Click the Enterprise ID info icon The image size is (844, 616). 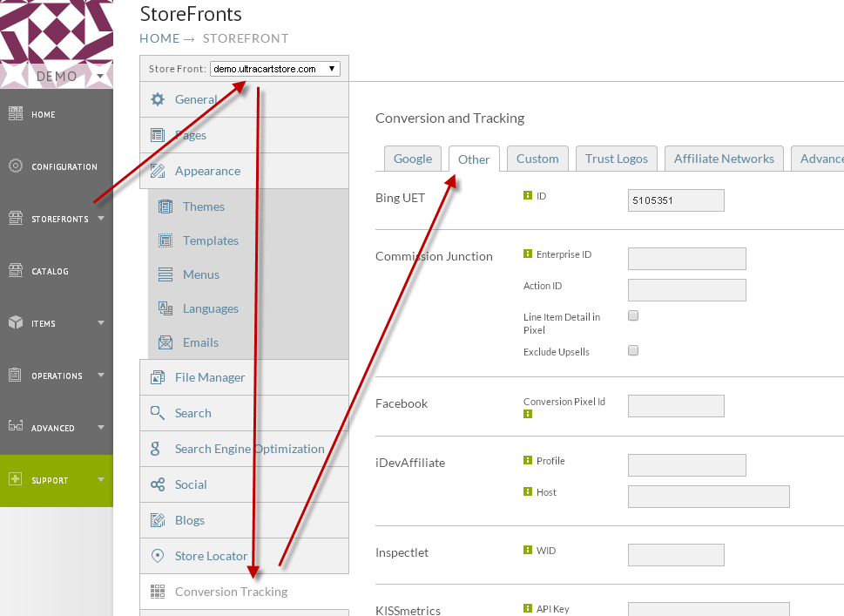528,254
